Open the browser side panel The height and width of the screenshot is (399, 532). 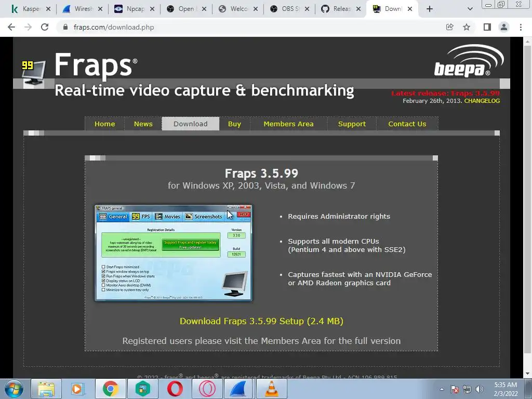coord(487,27)
